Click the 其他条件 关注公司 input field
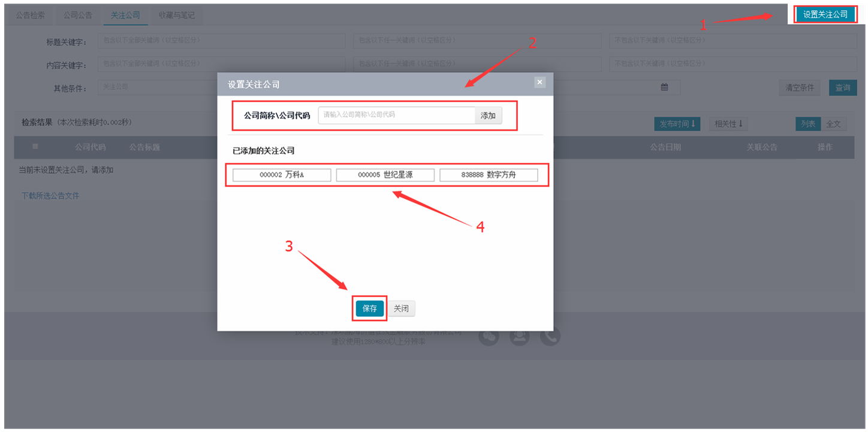This screenshot has height=432, width=868. pos(157,87)
